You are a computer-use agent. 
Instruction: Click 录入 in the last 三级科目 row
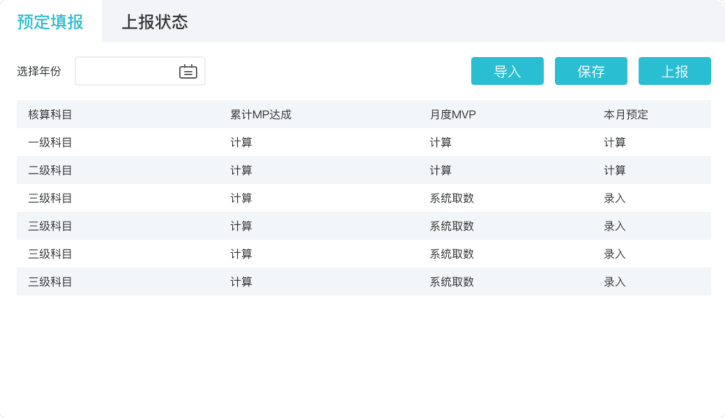(x=615, y=282)
